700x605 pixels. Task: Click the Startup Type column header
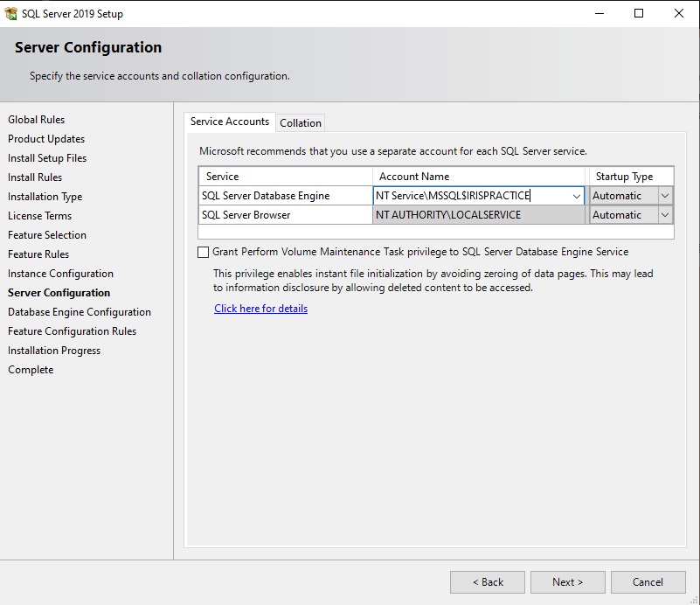631,177
